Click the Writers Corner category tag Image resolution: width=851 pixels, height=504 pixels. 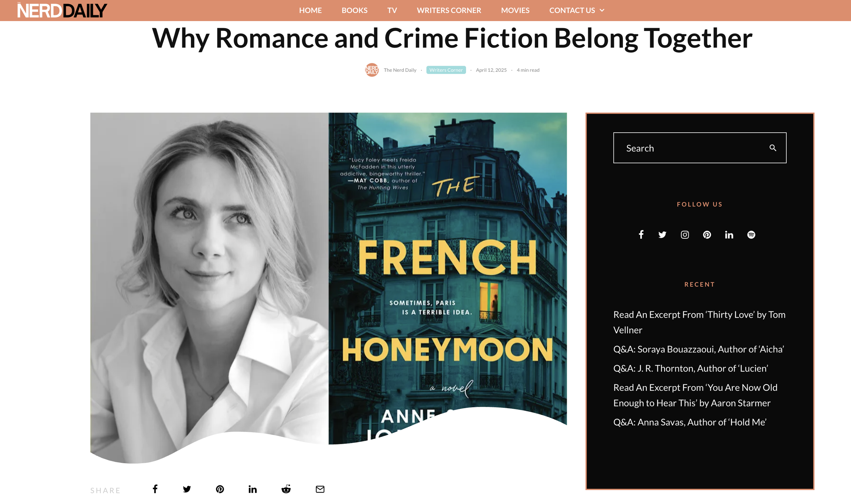[446, 70]
